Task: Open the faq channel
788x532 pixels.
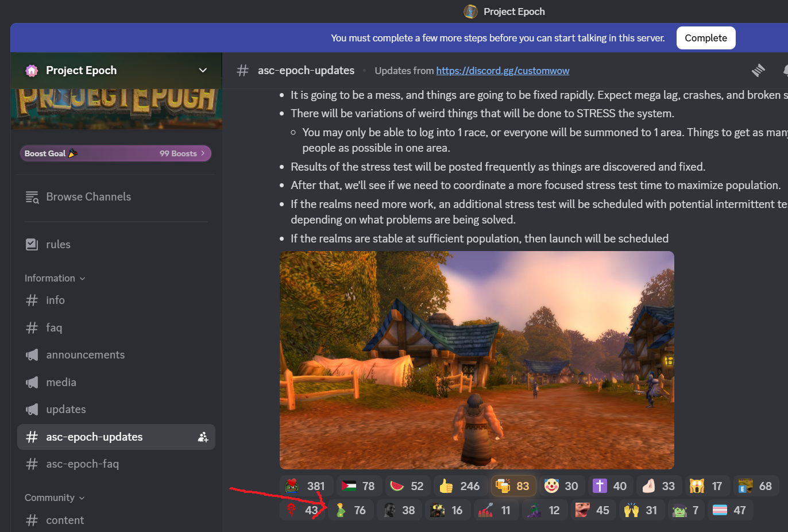Action: pos(116,328)
